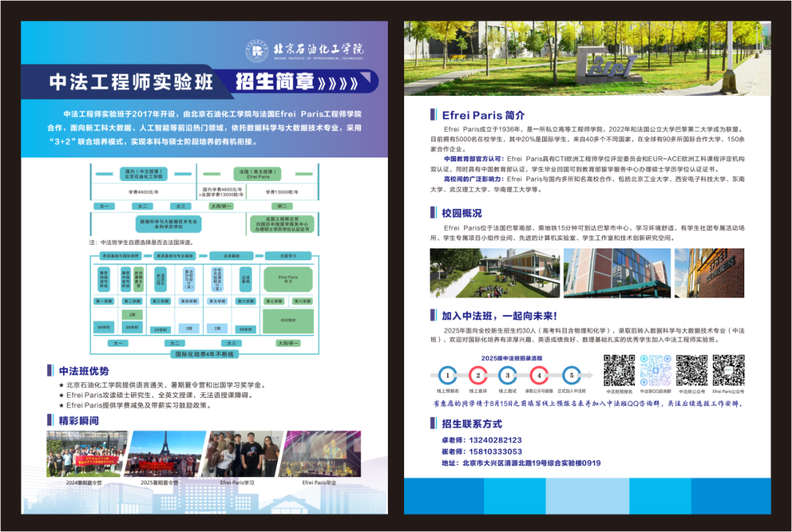Viewport: 792px width, 532px height.
Task: Click the bold 高校间的广泛影响力 label
Action: pyautogui.click(x=473, y=179)
